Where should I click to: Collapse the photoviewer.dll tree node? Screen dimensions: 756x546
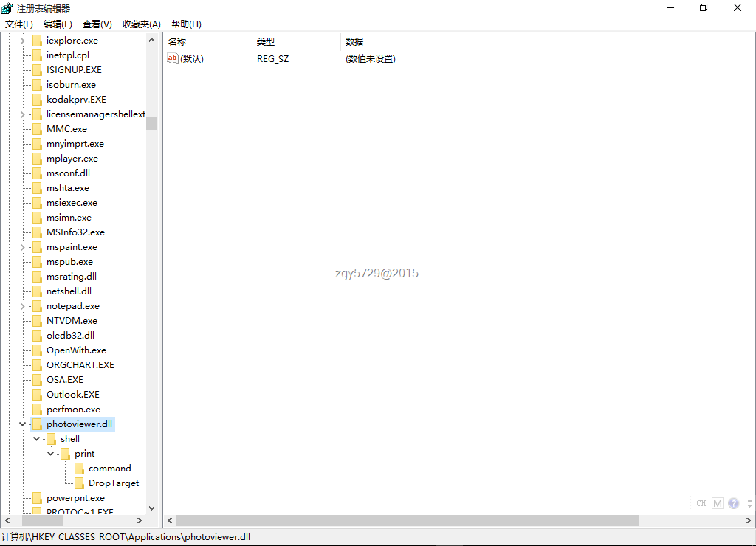(x=22, y=424)
